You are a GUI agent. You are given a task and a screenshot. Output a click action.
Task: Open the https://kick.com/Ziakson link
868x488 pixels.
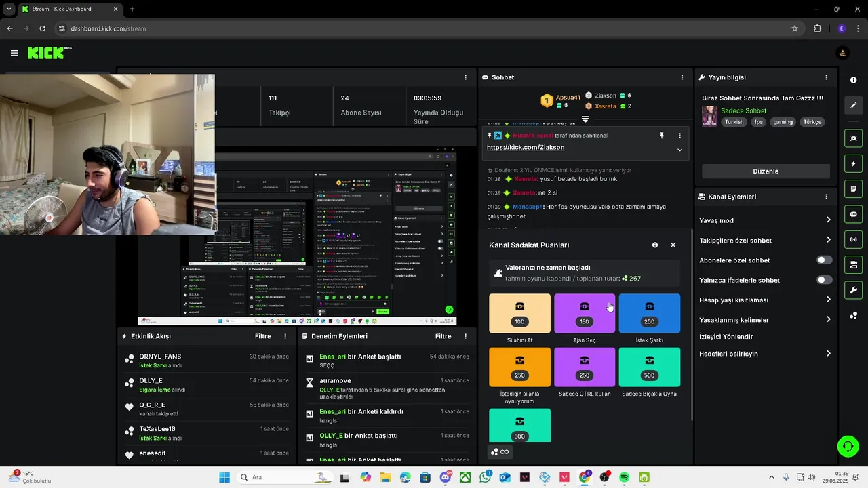pyautogui.click(x=526, y=148)
